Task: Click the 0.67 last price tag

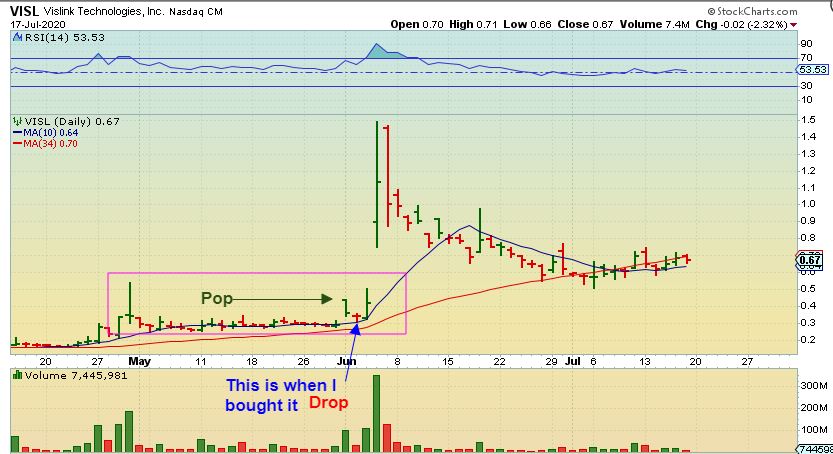Action: click(x=810, y=260)
